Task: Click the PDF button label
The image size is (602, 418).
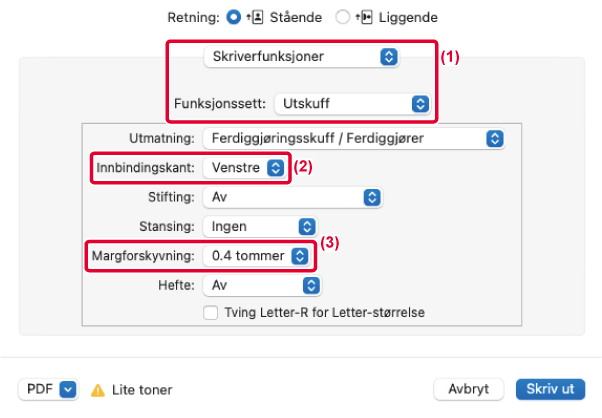Action: (x=40, y=389)
